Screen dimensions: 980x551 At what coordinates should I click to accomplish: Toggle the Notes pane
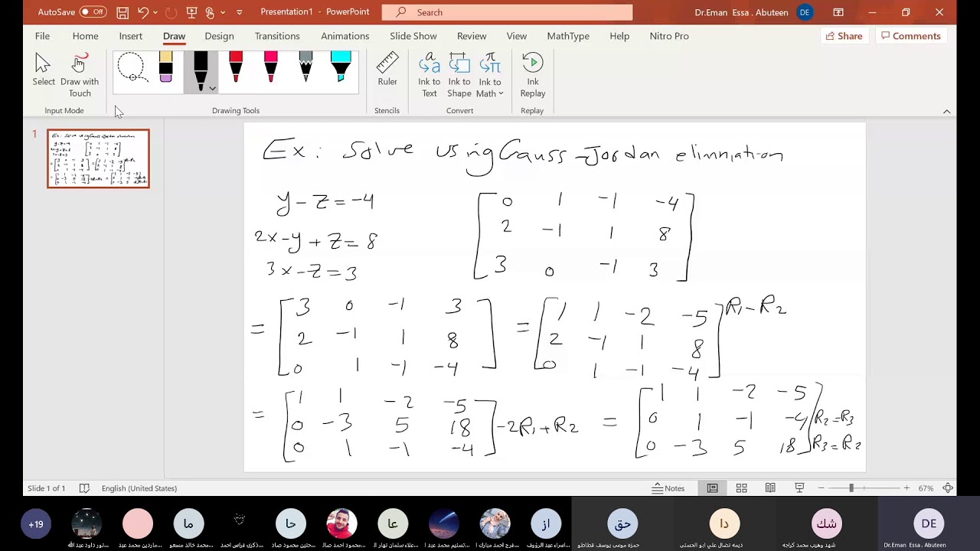(668, 488)
